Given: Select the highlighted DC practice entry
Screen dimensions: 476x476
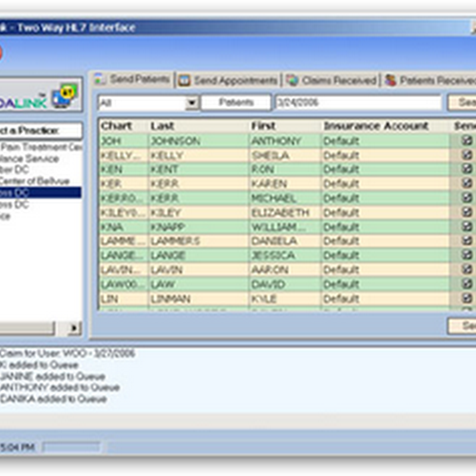Looking at the screenshot, I should (40, 193).
